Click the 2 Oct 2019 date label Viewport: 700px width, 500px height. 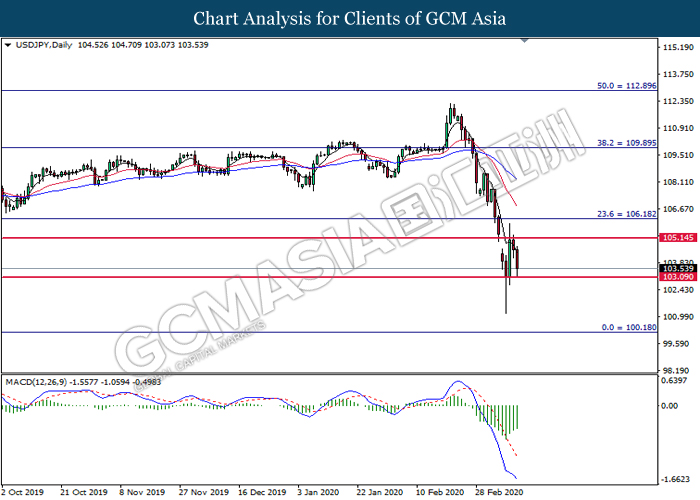(23, 492)
